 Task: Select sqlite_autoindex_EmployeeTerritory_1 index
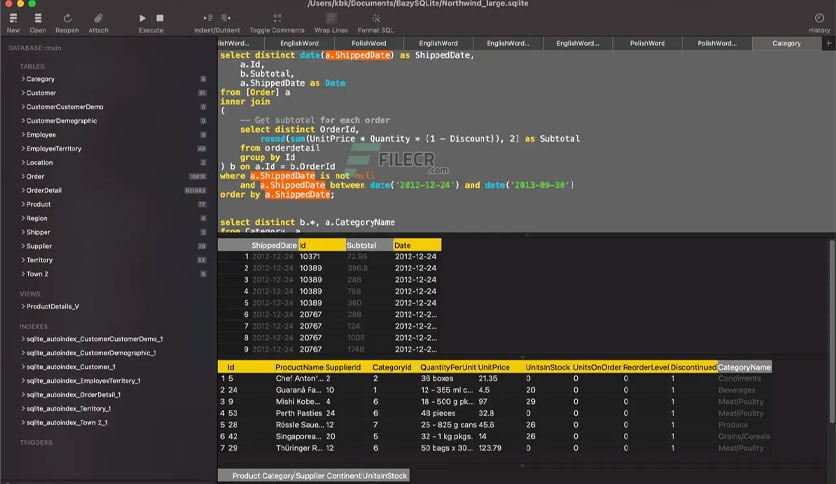pos(83,381)
